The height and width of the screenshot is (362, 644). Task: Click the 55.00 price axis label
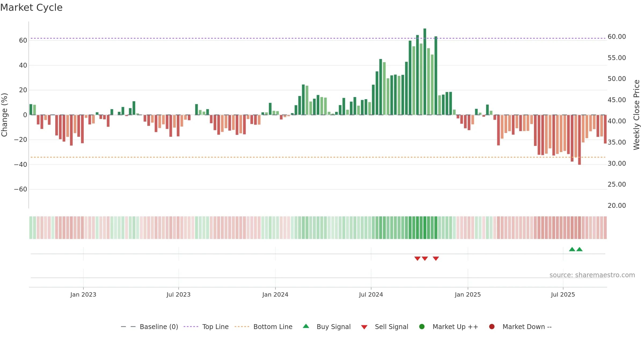tap(617, 58)
